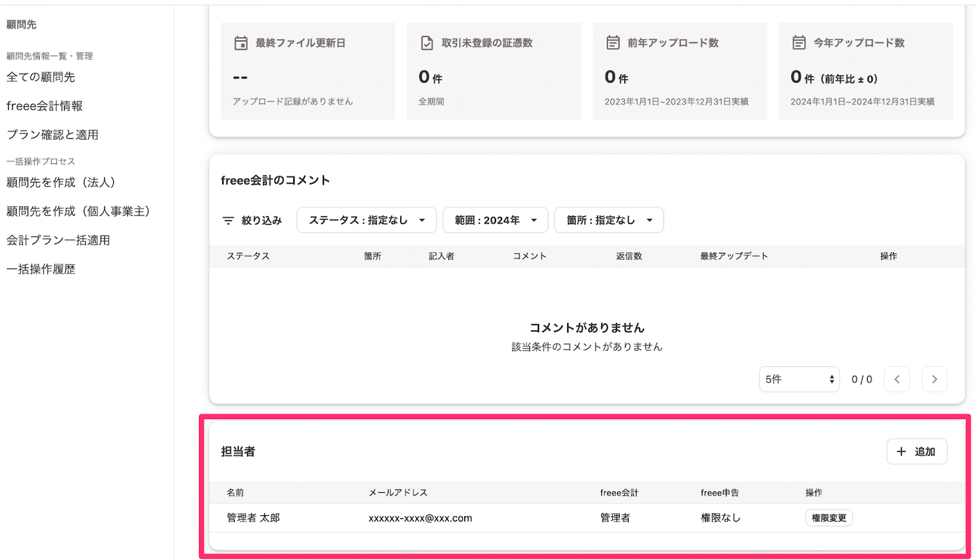
Task: Go to プラン確認と適用 page
Action: click(x=52, y=134)
